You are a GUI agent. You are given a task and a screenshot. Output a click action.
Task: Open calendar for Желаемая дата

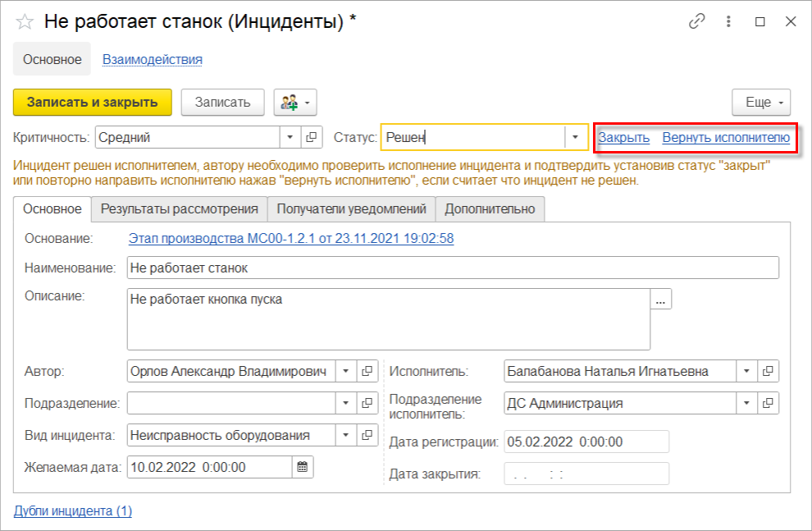[303, 467]
